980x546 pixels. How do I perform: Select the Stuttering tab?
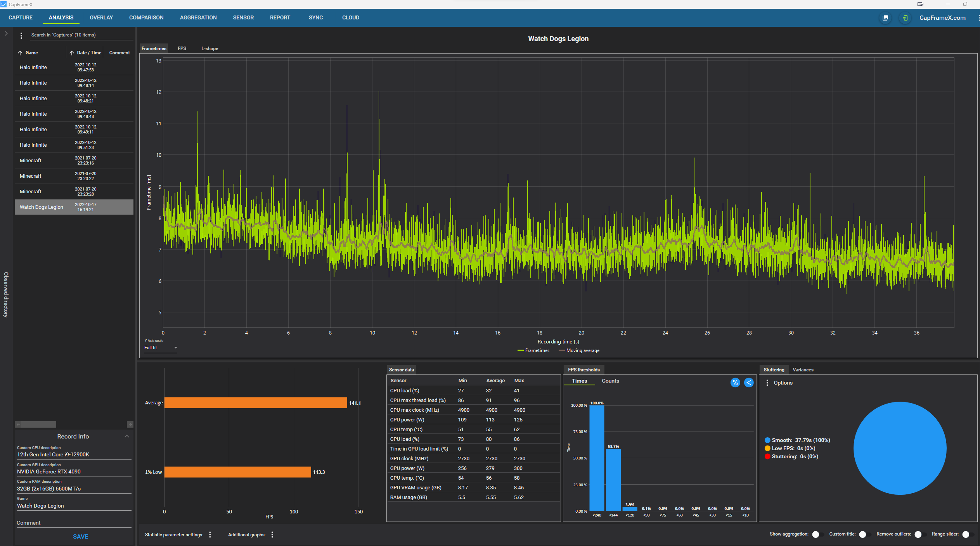pyautogui.click(x=774, y=370)
